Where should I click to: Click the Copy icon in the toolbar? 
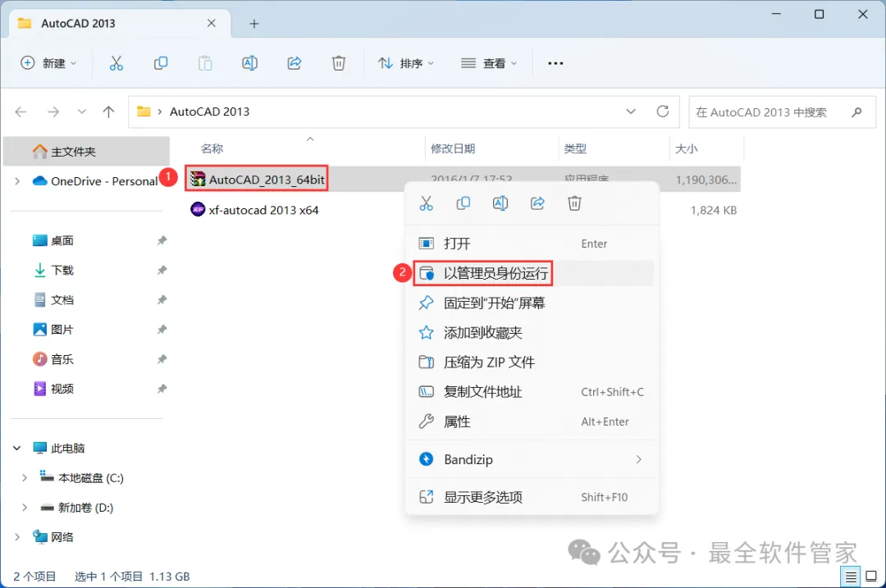pyautogui.click(x=161, y=63)
